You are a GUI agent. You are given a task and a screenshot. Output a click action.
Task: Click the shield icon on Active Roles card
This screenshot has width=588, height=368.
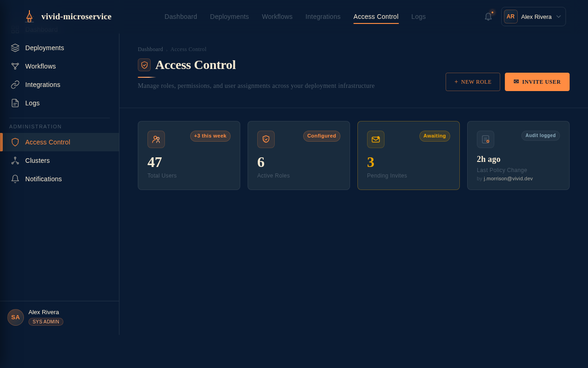click(266, 139)
